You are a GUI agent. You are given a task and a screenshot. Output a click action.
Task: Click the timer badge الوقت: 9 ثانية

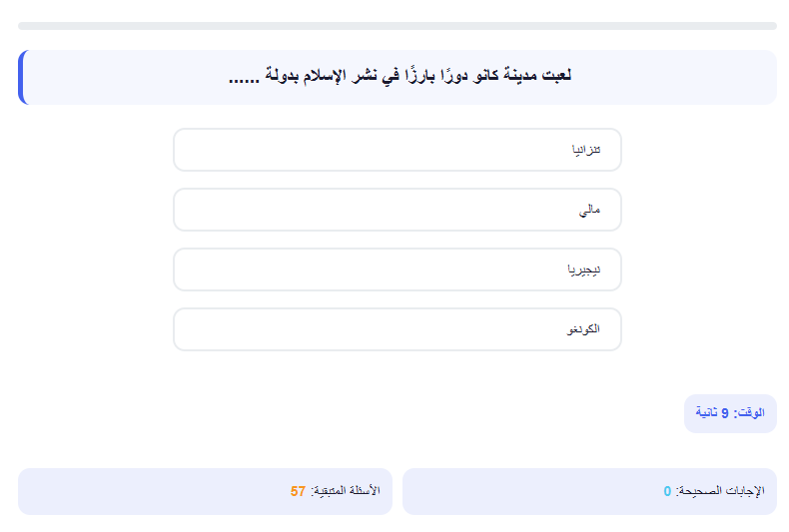pos(730,413)
